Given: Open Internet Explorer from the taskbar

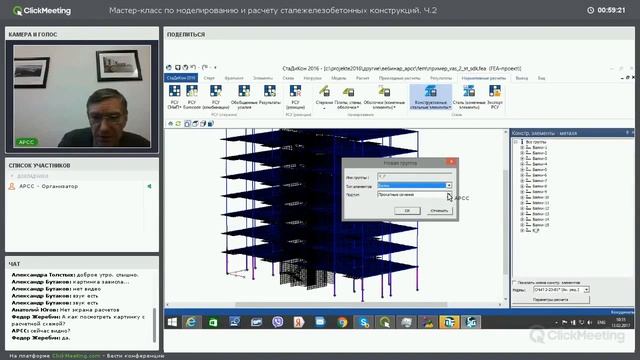Looking at the screenshot, I should click(x=191, y=322).
